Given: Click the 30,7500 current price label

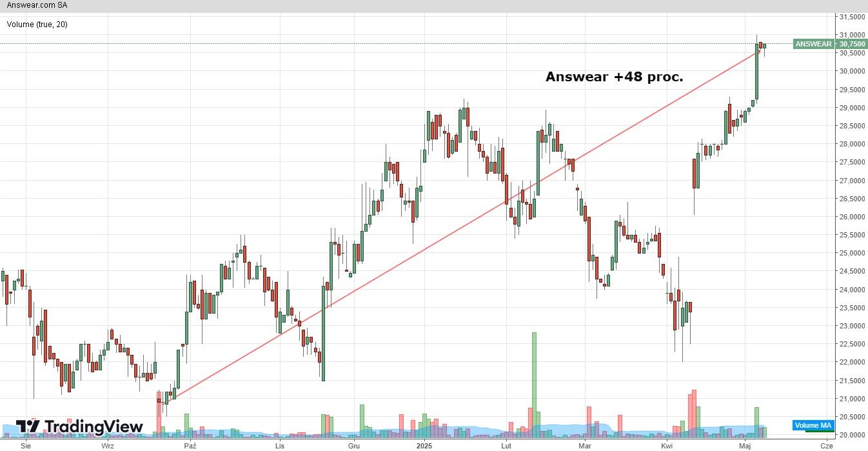Looking at the screenshot, I should point(851,44).
